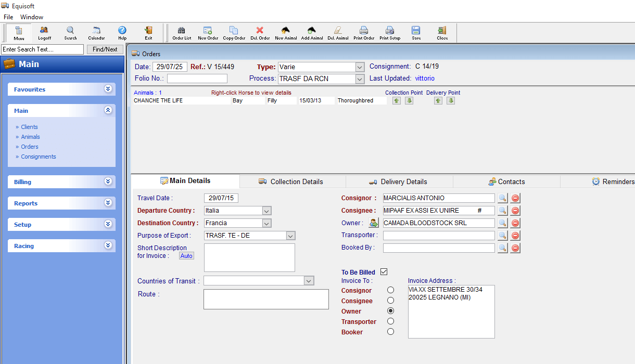Collapse the Main sidebar section

point(108,110)
